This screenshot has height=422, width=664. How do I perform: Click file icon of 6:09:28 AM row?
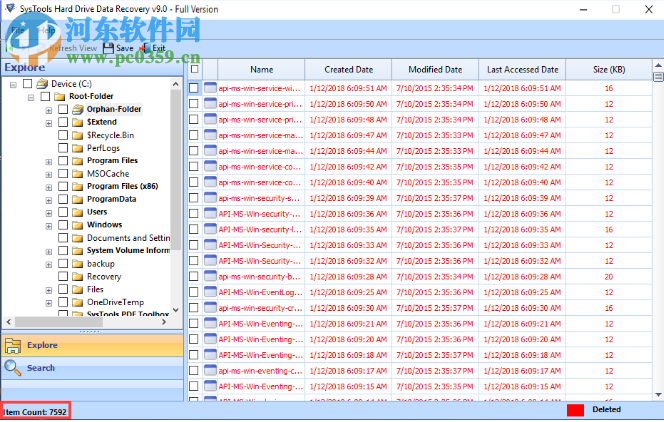210,276
